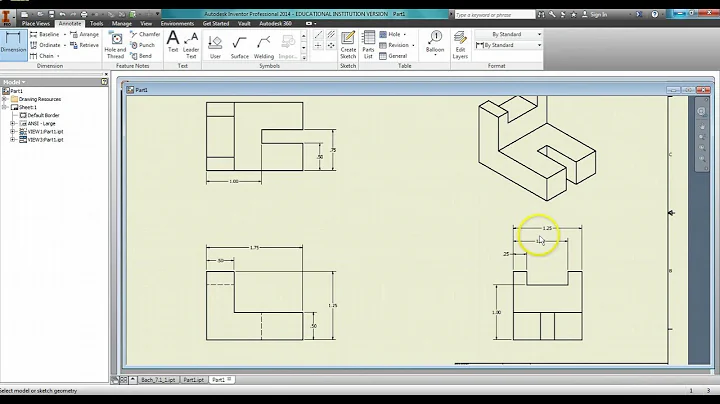Expand VIEW3:Part1.ipt tree node
This screenshot has width=720, height=404.
[x=13, y=140]
